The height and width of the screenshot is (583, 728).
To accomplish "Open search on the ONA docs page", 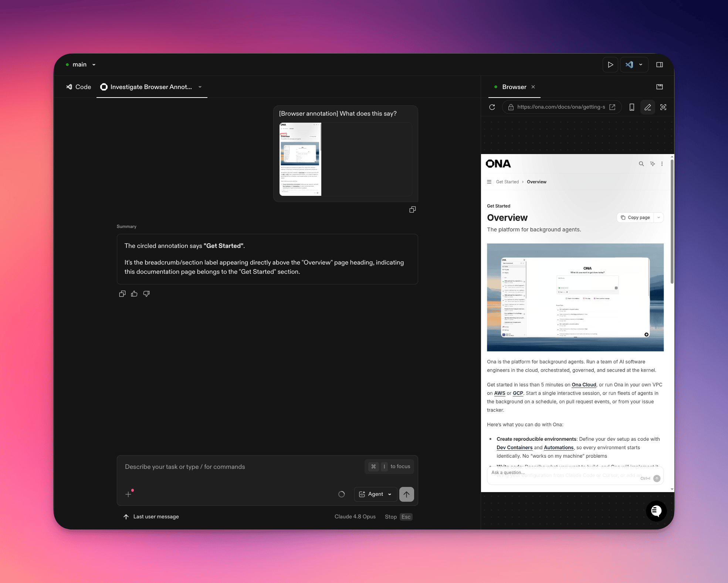I will tap(641, 164).
